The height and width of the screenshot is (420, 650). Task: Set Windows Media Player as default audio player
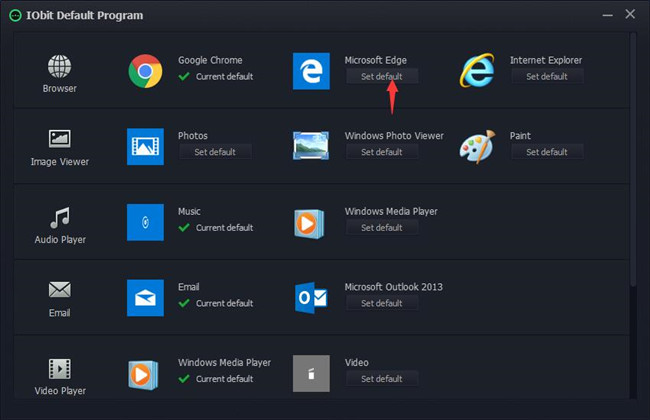(382, 228)
